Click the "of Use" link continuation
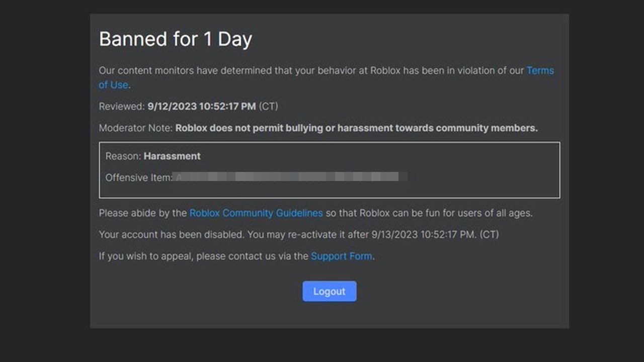644x362 pixels. tap(113, 84)
